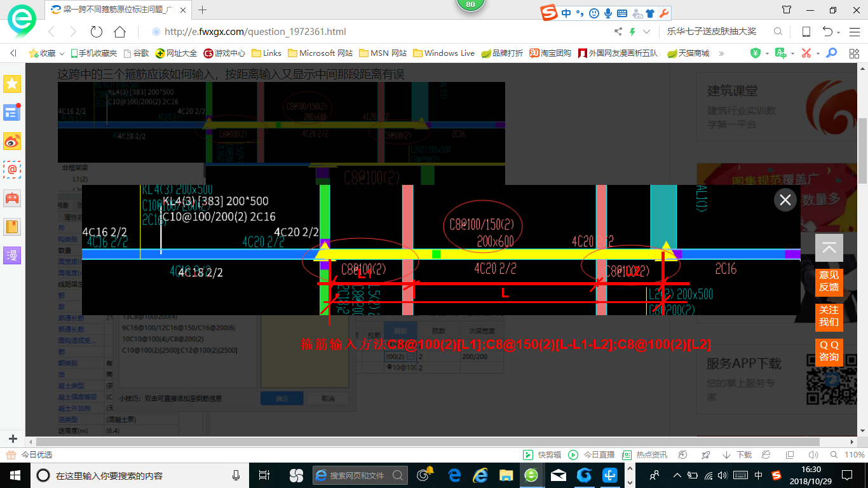Expand the screenshot scissors dropdown arrow

[x=818, y=54]
